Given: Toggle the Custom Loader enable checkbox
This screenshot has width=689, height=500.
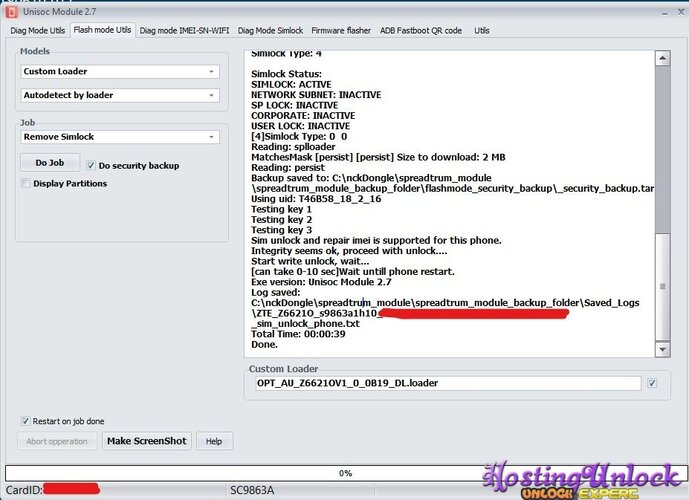Looking at the screenshot, I should click(652, 383).
